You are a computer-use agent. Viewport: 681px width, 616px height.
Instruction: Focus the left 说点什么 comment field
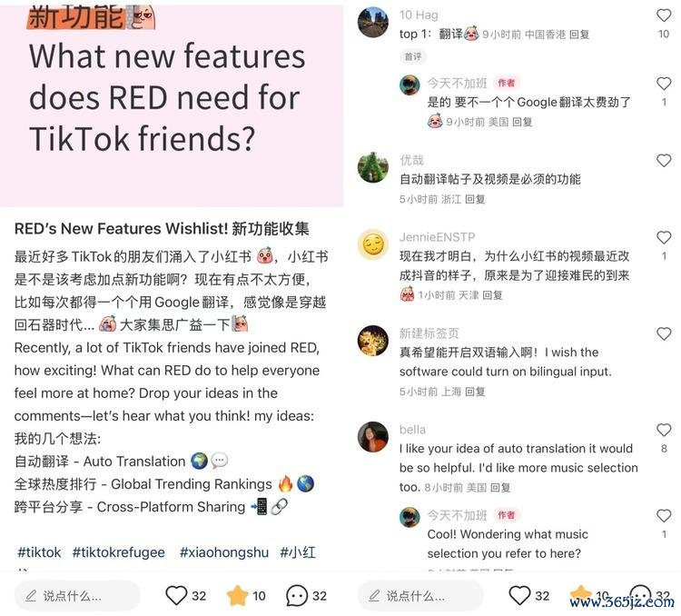pos(77,596)
